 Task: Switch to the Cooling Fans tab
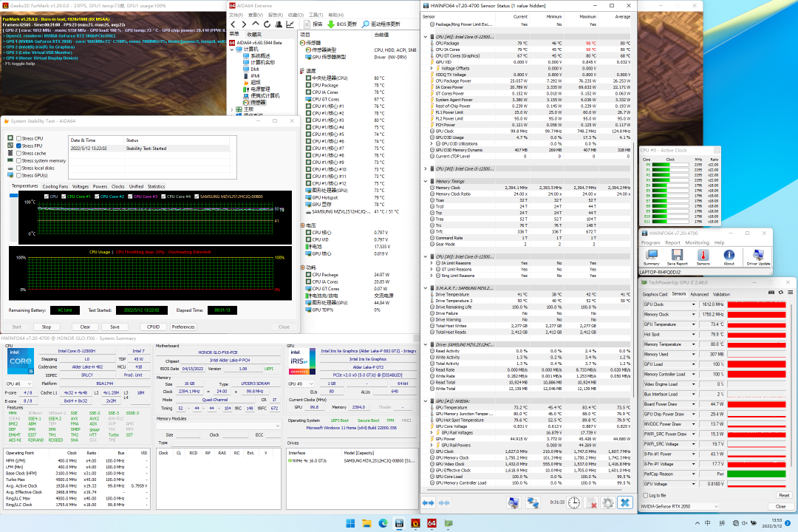click(55, 187)
